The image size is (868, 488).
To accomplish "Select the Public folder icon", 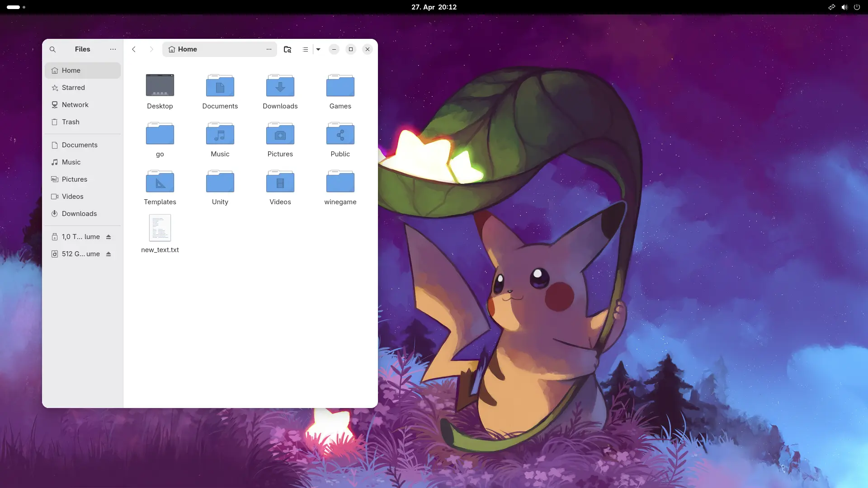I will 340,133.
